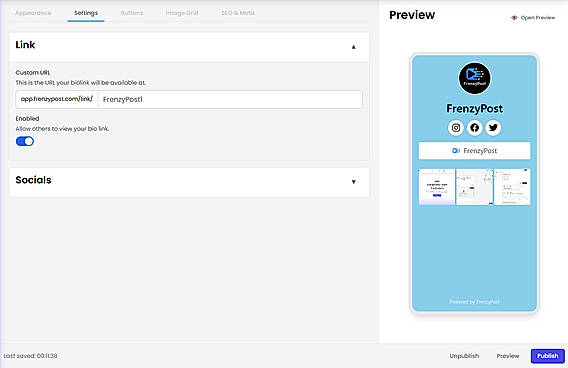Click the 'Allow others to view your bio link' text
This screenshot has width=568, height=368.
[62, 129]
